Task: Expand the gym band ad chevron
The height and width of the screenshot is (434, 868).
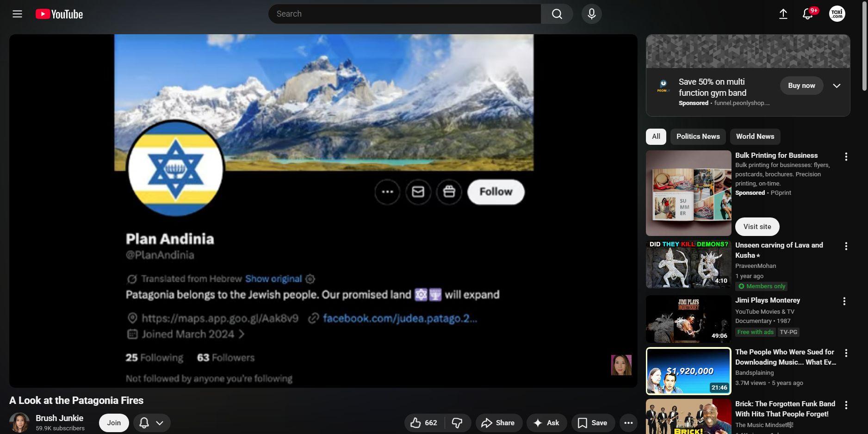Action: coord(837,86)
